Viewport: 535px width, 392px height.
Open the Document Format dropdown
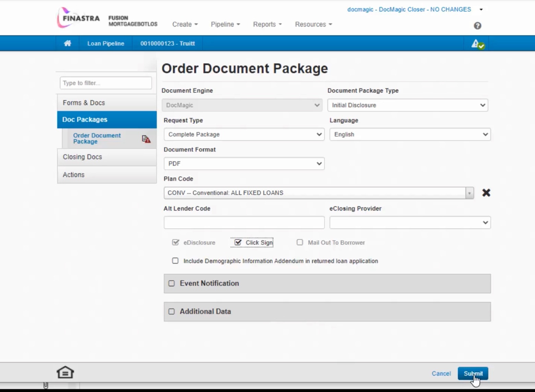[x=244, y=163]
